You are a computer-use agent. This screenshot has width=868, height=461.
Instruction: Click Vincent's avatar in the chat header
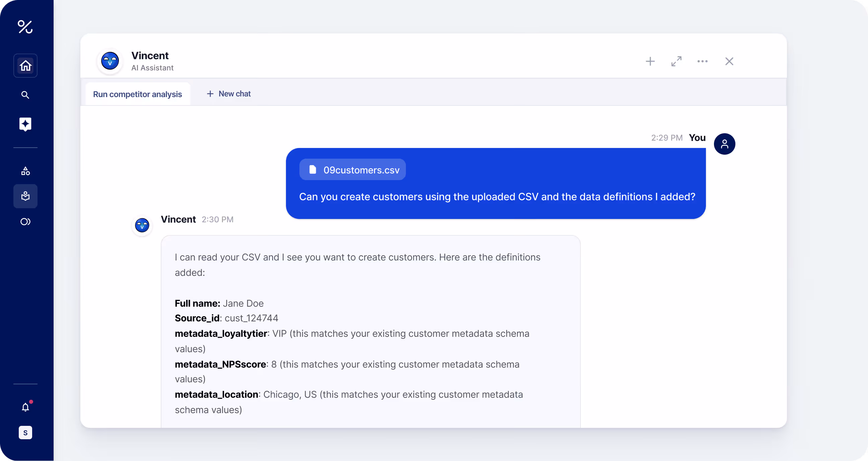point(110,61)
